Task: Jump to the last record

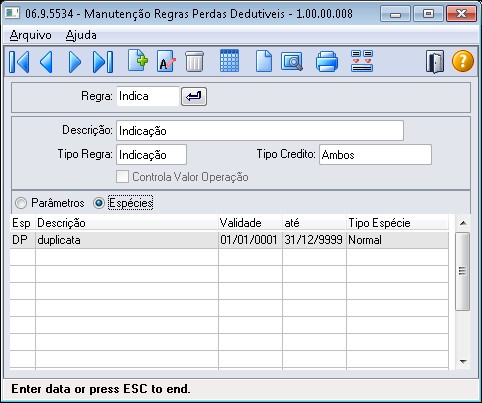Action: 103,62
